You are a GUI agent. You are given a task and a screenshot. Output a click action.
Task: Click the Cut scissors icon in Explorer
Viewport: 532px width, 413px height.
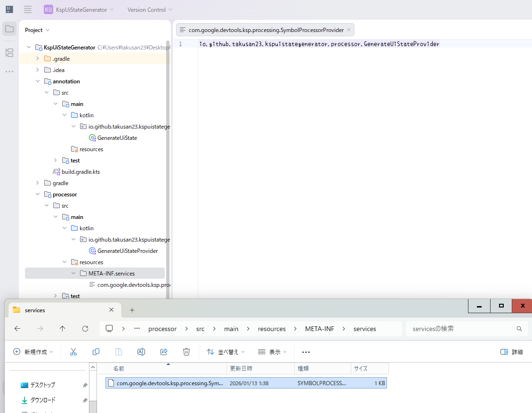[x=73, y=352]
